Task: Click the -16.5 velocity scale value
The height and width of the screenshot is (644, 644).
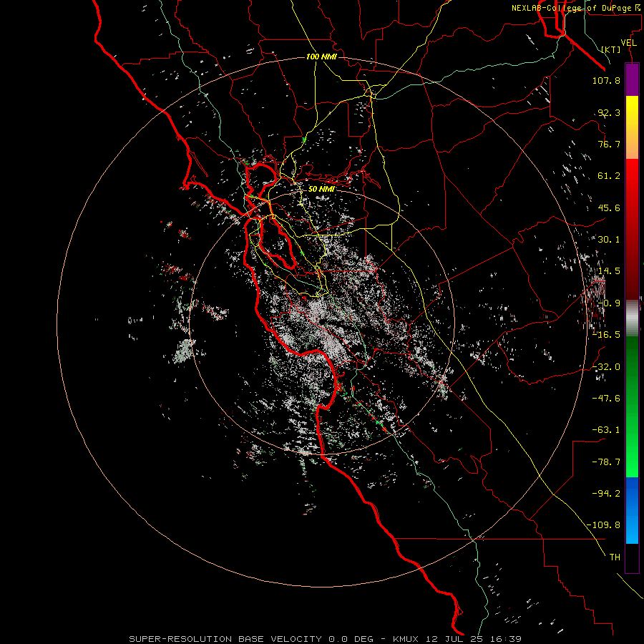Action: (606, 335)
